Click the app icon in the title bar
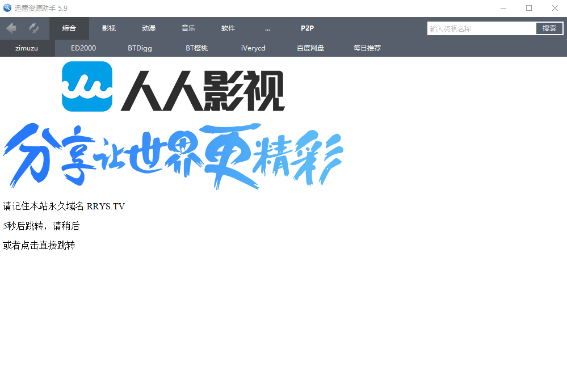Viewport: 567px width, 392px height. click(x=7, y=8)
